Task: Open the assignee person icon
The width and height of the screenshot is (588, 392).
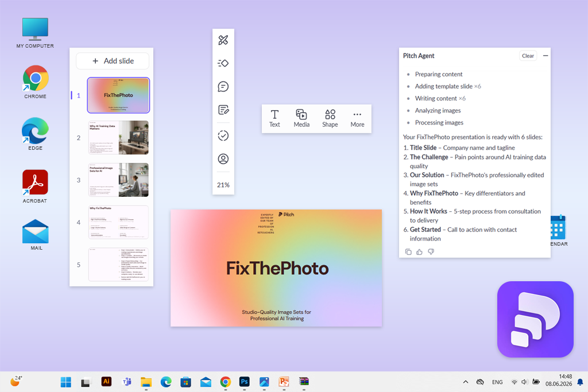Action: click(x=223, y=159)
